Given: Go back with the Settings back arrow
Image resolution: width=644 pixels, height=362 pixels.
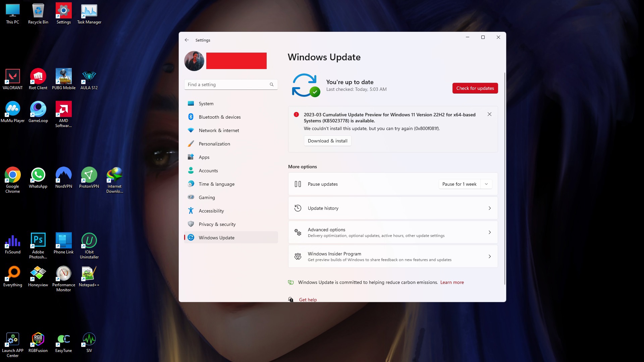Looking at the screenshot, I should pos(187,40).
